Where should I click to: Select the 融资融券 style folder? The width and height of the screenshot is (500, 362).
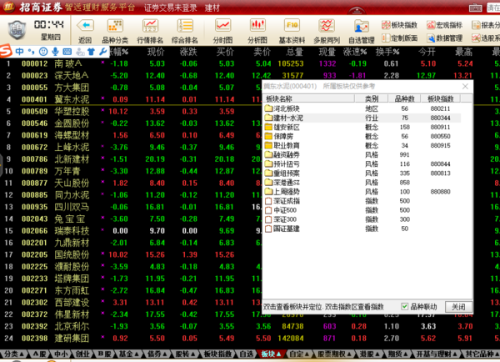(282, 155)
